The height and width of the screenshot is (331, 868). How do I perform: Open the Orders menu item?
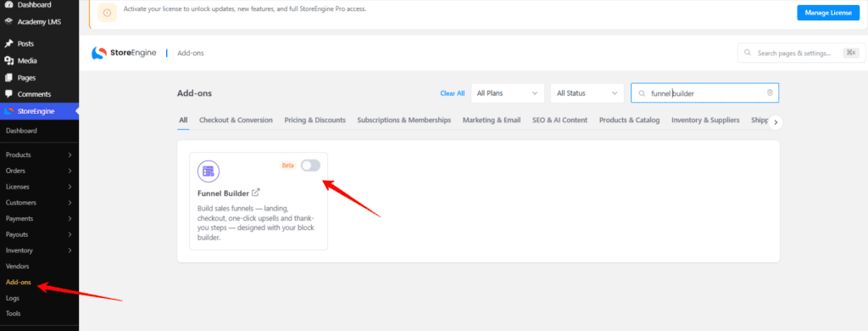click(15, 171)
